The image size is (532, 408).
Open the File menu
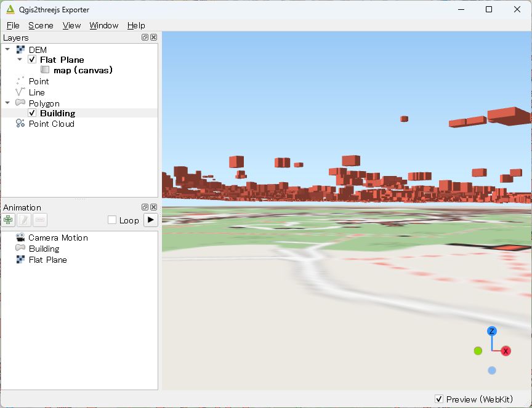[13, 25]
